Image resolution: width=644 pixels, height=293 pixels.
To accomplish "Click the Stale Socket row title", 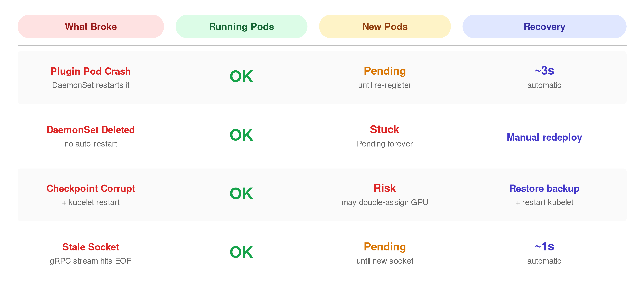I will pos(91,247).
